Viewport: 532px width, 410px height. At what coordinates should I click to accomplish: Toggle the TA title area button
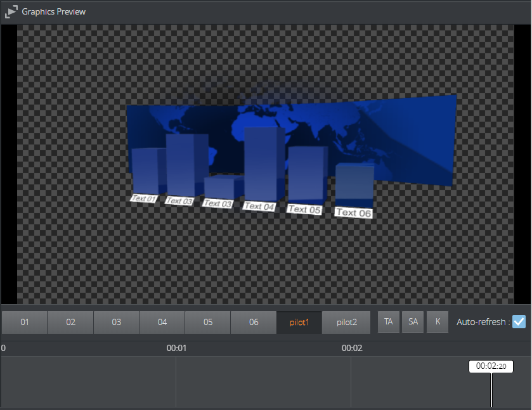click(389, 321)
